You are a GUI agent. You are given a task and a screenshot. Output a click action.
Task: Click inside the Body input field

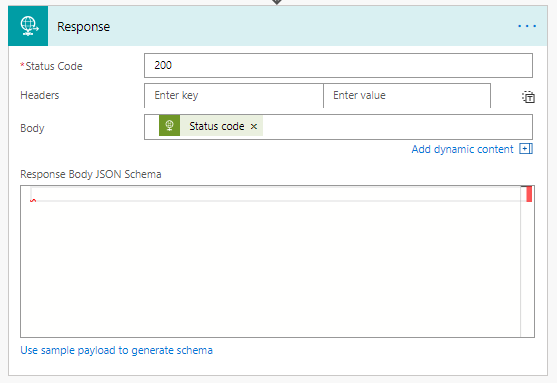pos(397,127)
